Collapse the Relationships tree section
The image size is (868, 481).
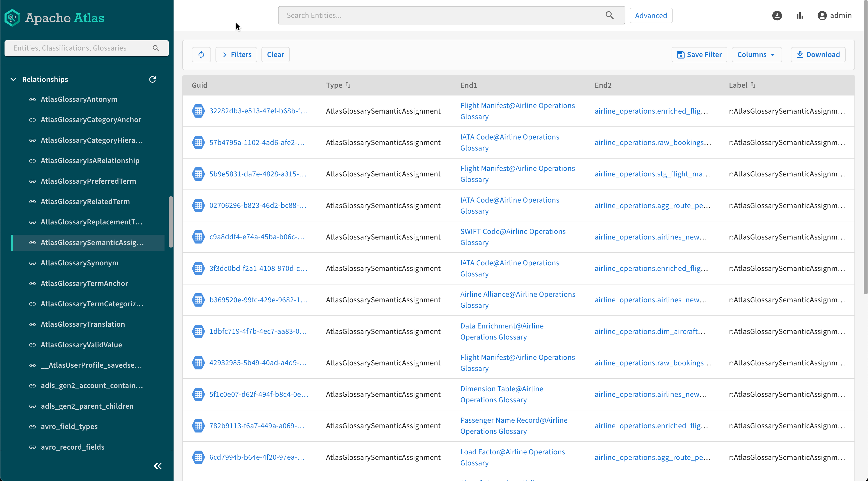coord(14,80)
